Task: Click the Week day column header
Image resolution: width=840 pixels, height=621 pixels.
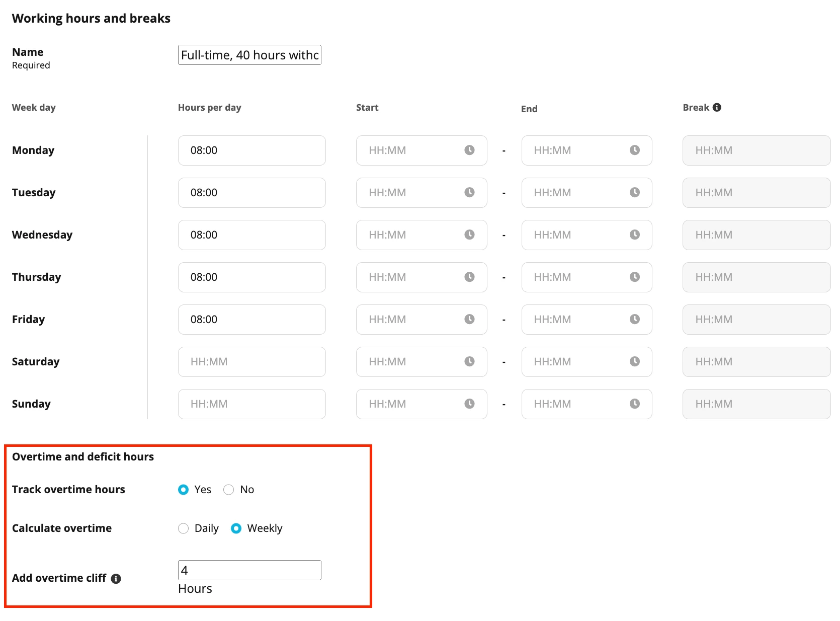Action: 34,108
